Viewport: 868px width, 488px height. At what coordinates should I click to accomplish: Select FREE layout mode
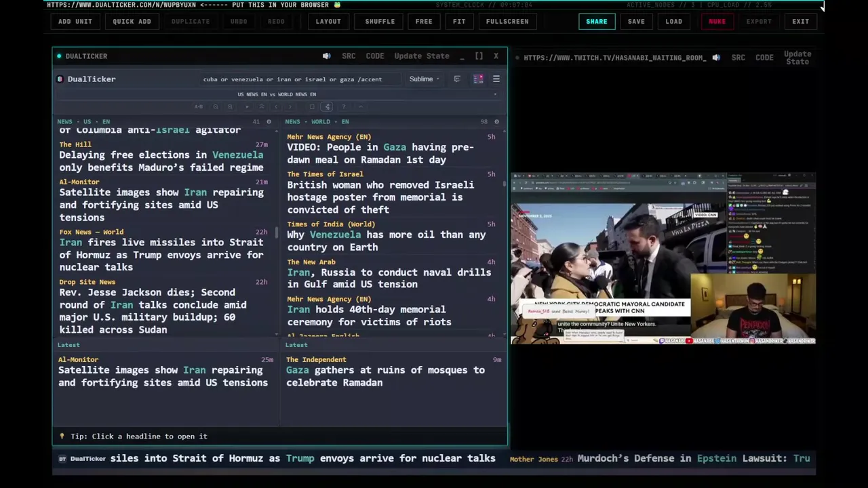tap(424, 22)
